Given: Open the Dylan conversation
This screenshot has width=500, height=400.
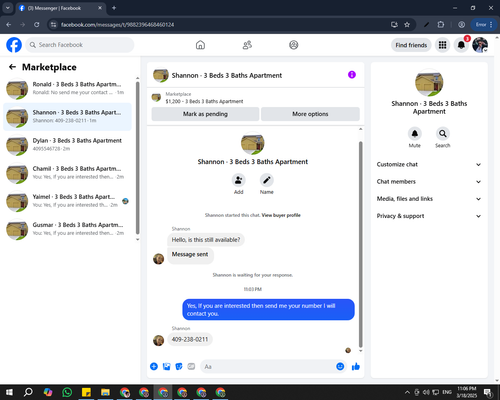Looking at the screenshot, I should pyautogui.click(x=67, y=145).
